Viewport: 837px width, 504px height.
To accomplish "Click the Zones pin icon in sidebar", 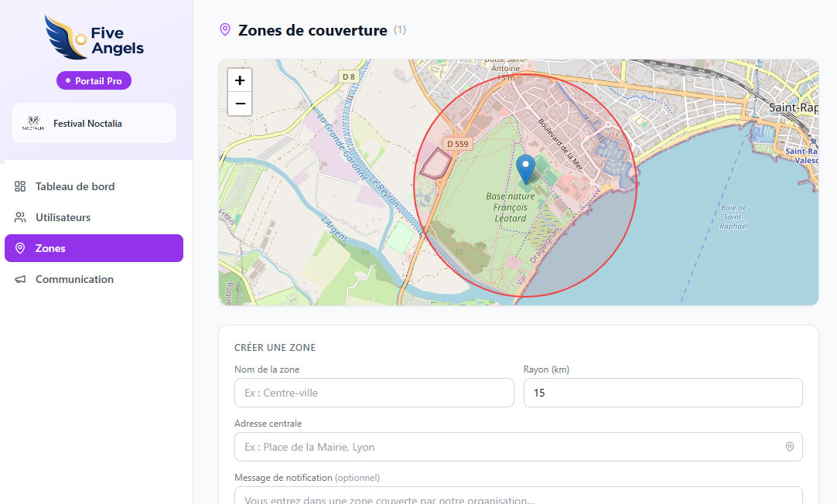I will point(20,248).
